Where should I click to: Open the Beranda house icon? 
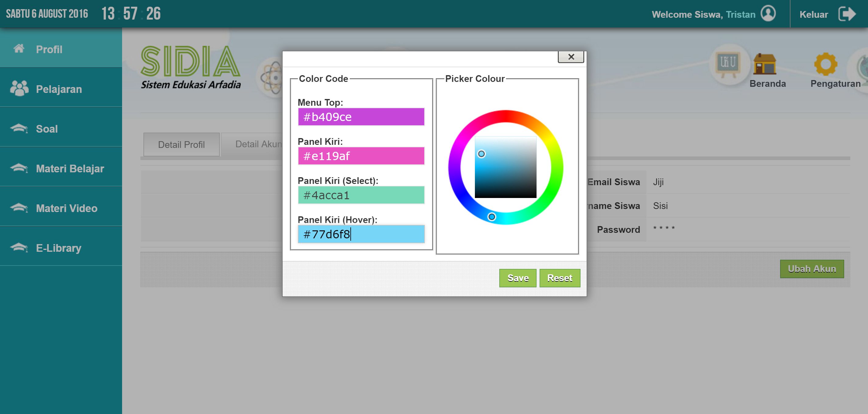(765, 64)
